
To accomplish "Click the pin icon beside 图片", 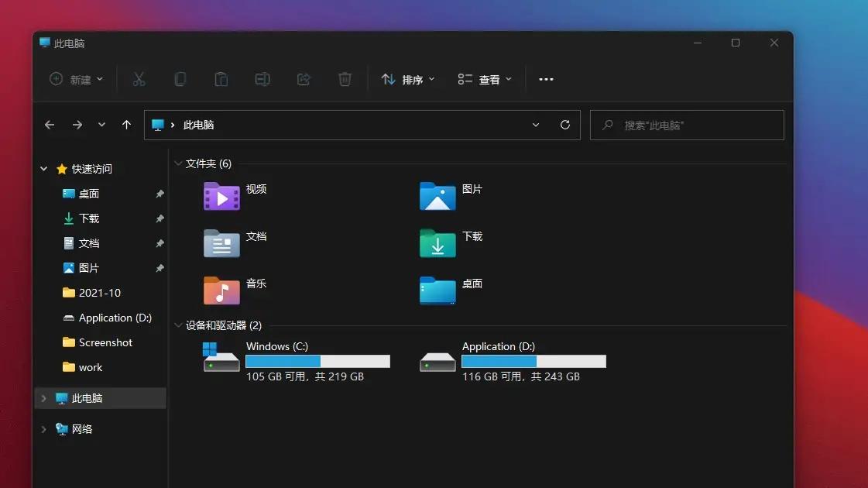I will tap(159, 267).
